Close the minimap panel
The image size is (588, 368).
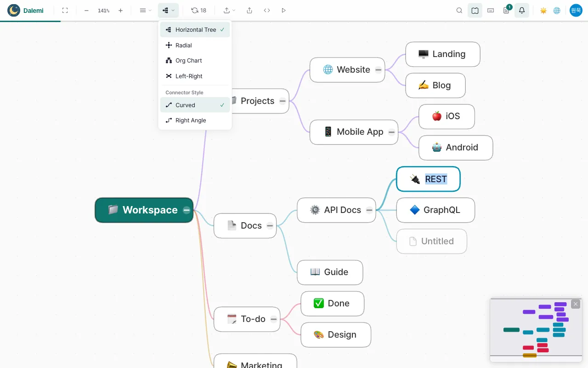coord(576,304)
